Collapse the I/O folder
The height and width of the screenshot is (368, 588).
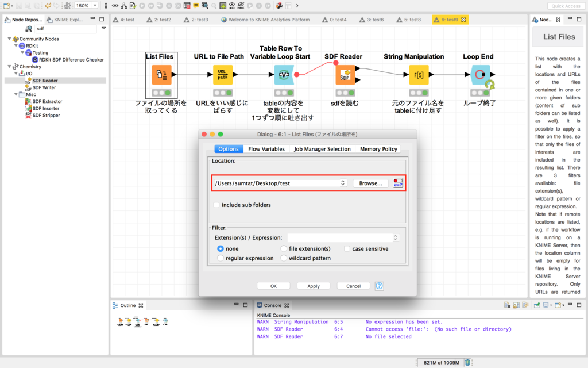tap(16, 74)
